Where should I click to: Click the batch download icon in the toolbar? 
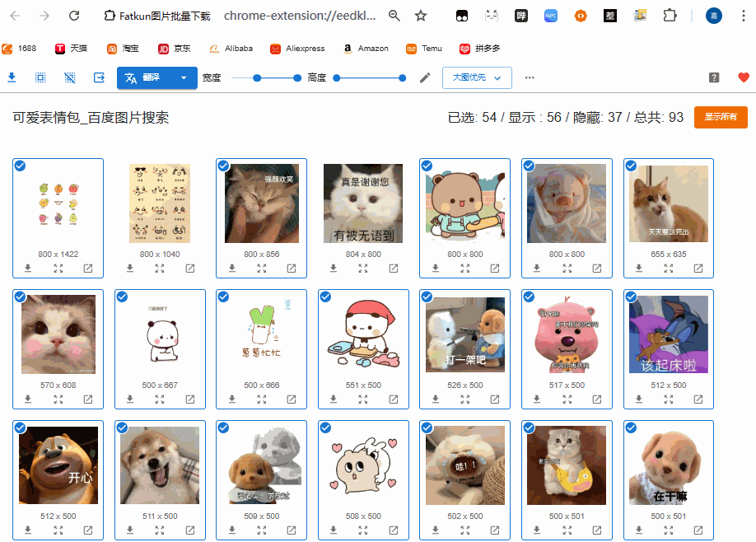[x=12, y=77]
